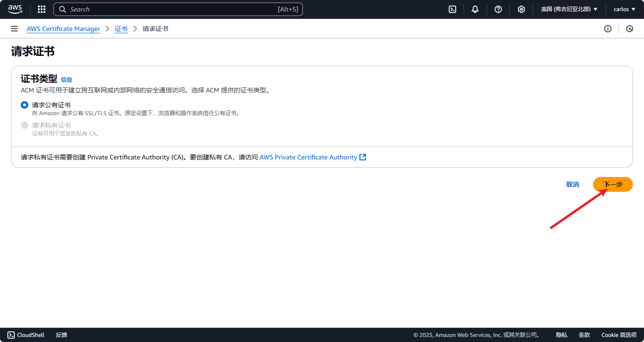
Task: Open AWS Private Certificate Authority link
Action: [x=308, y=157]
